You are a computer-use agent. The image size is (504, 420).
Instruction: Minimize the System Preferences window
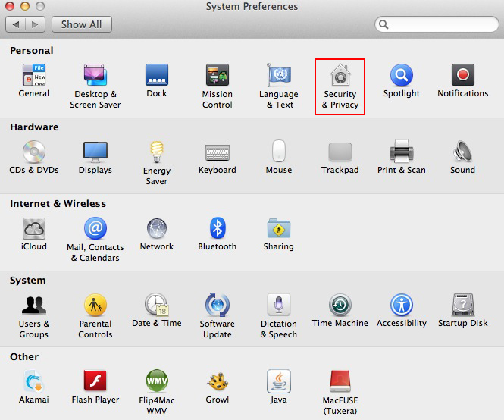tap(25, 6)
